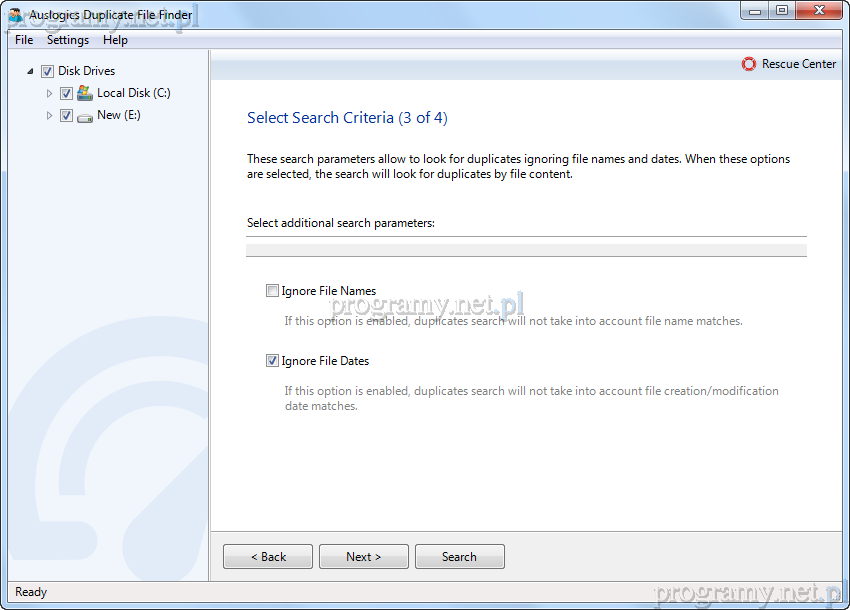Expand the New (E:) drive node
Image resolution: width=850 pixels, height=610 pixels.
(49, 116)
